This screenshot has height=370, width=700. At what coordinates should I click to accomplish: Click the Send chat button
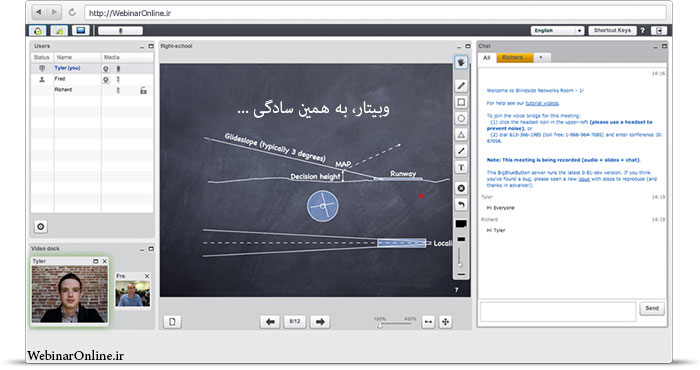tap(652, 308)
